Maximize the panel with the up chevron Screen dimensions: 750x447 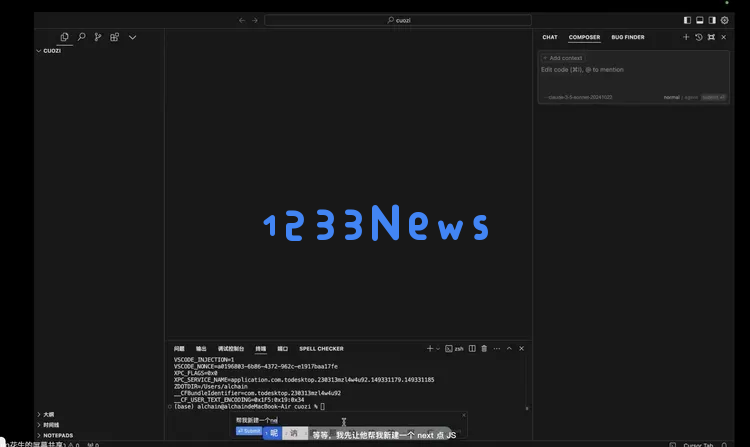click(509, 349)
